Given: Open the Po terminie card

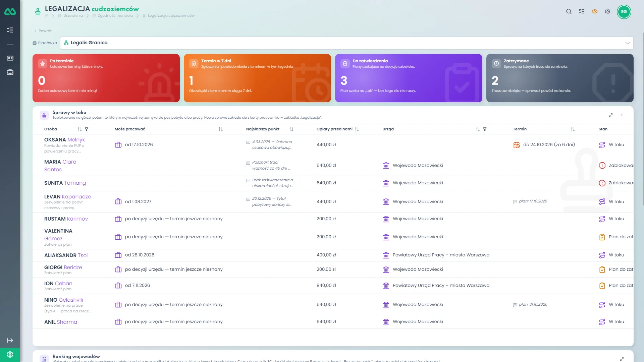Looking at the screenshot, I should [x=106, y=78].
